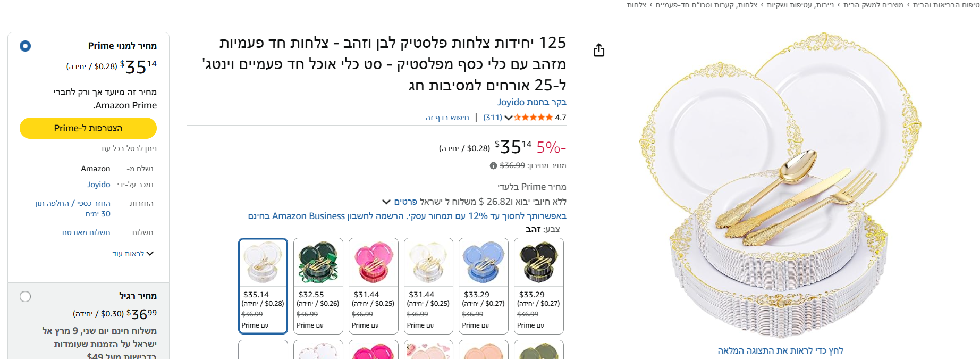
Task: Choose the gold color swatch at $35.14
Action: [263, 286]
